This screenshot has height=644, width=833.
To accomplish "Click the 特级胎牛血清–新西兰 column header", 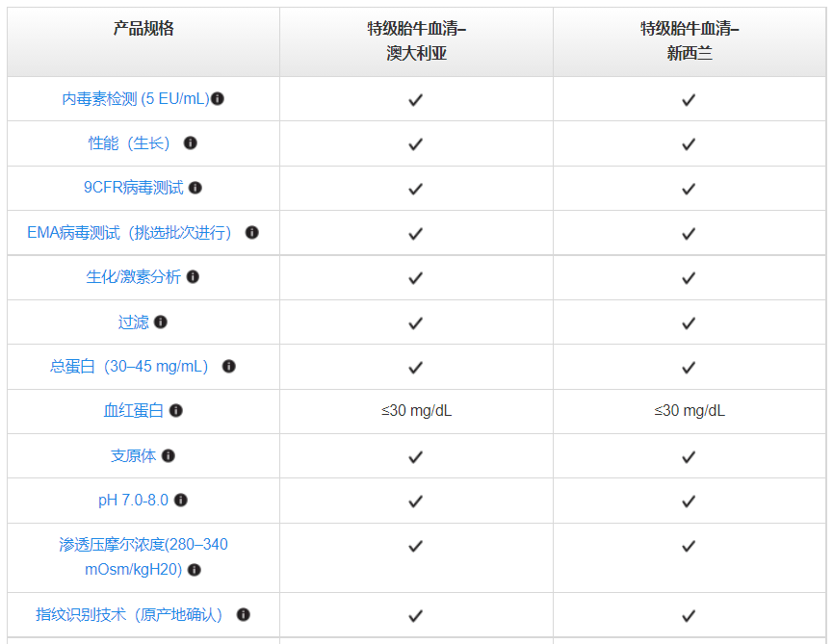I will pos(690,41).
